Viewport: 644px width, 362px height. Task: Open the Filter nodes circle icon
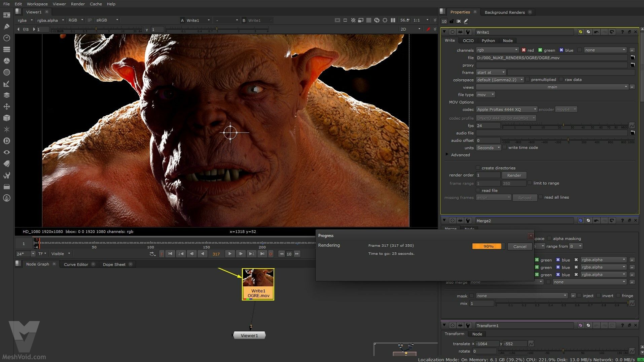[6, 72]
